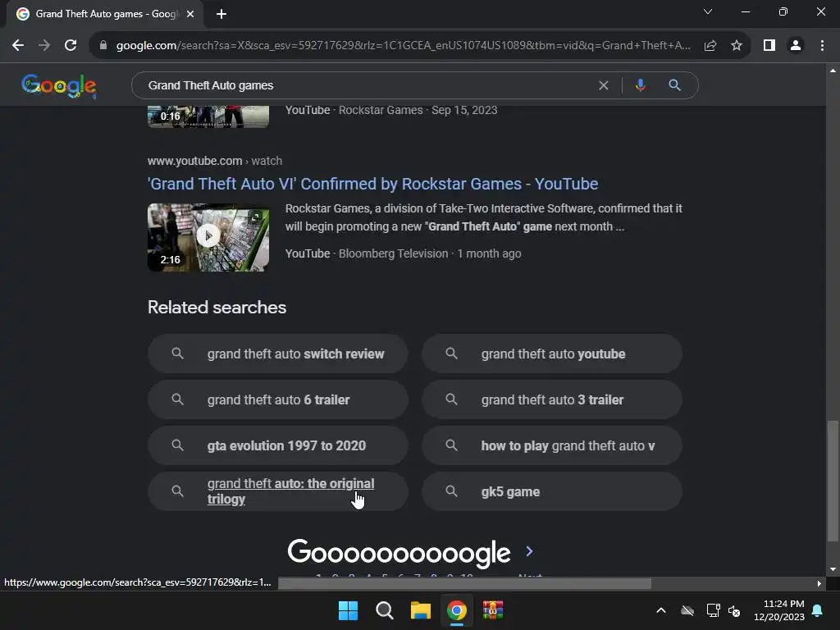
Task: Search grand theft auto: the original trilogy
Action: 278,491
